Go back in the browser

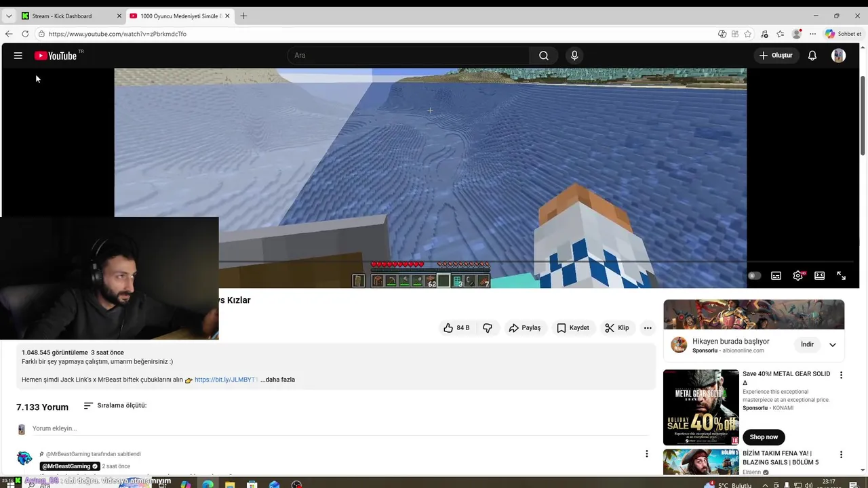[9, 34]
